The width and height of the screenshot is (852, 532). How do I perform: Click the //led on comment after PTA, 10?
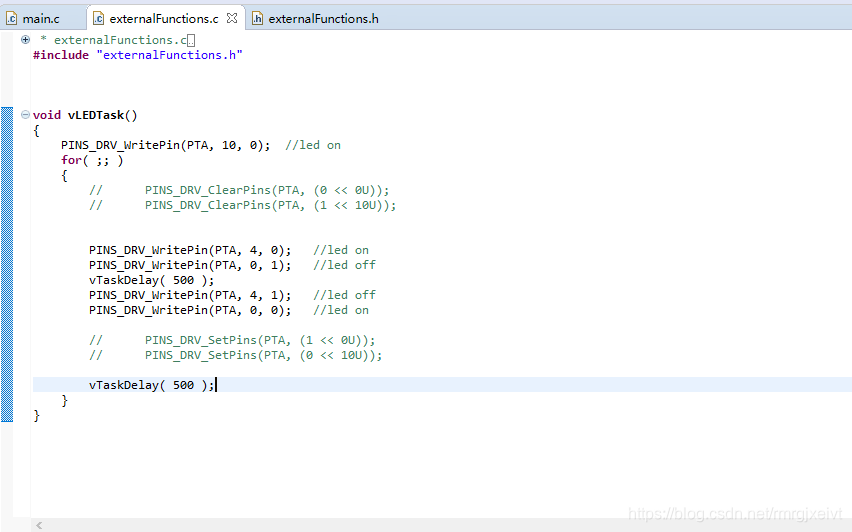click(x=313, y=145)
